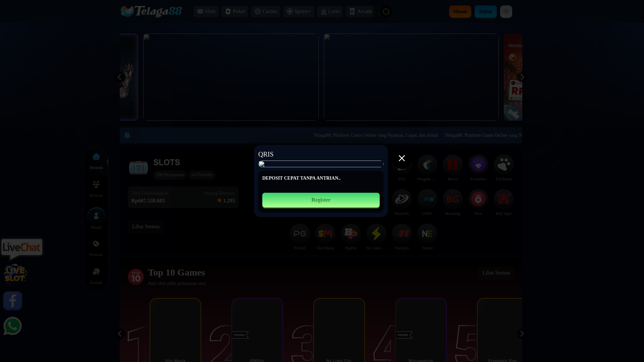Viewport: 644px width, 362px height.
Task: Open the WhatsApp contact icon
Action: (13, 326)
